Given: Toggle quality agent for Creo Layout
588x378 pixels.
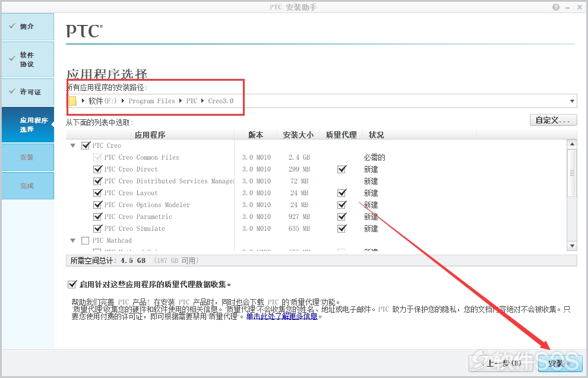Looking at the screenshot, I should click(342, 193).
